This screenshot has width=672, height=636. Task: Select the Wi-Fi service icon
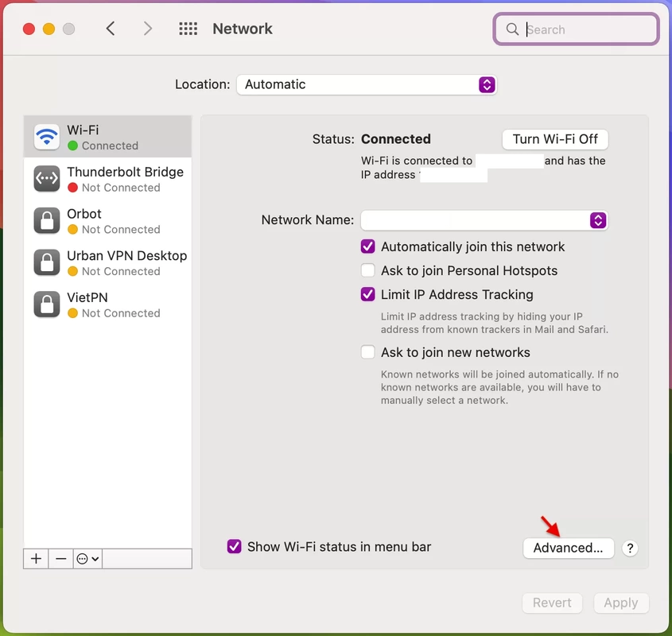tap(47, 137)
